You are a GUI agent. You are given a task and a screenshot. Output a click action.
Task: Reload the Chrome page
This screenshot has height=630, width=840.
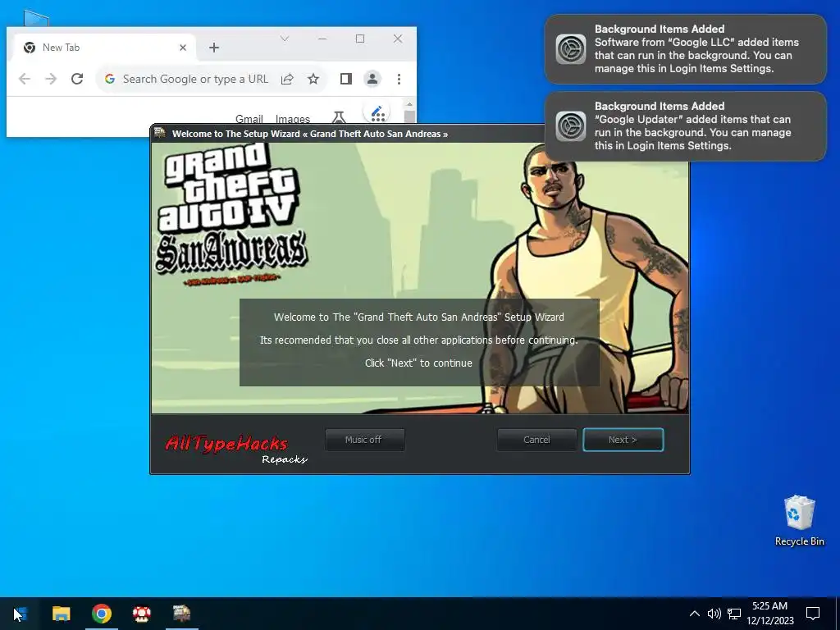coord(77,79)
